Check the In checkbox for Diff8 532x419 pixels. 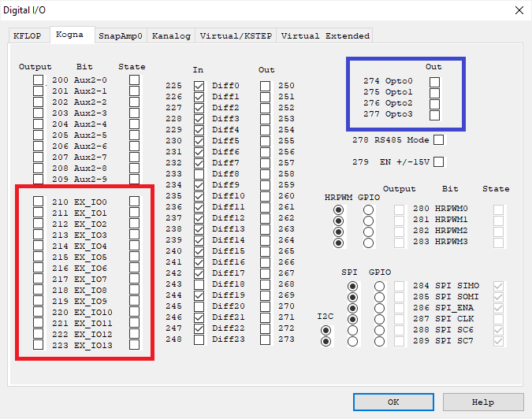coord(199,174)
